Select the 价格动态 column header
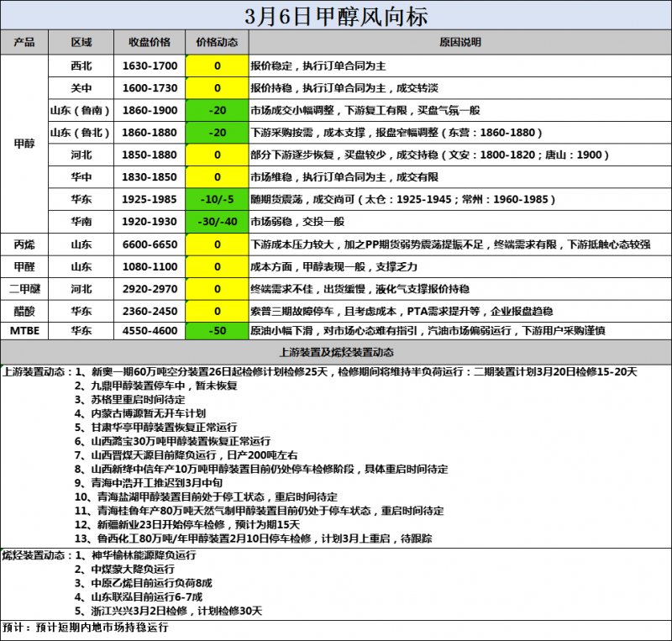This screenshot has width=672, height=641. pyautogui.click(x=217, y=42)
